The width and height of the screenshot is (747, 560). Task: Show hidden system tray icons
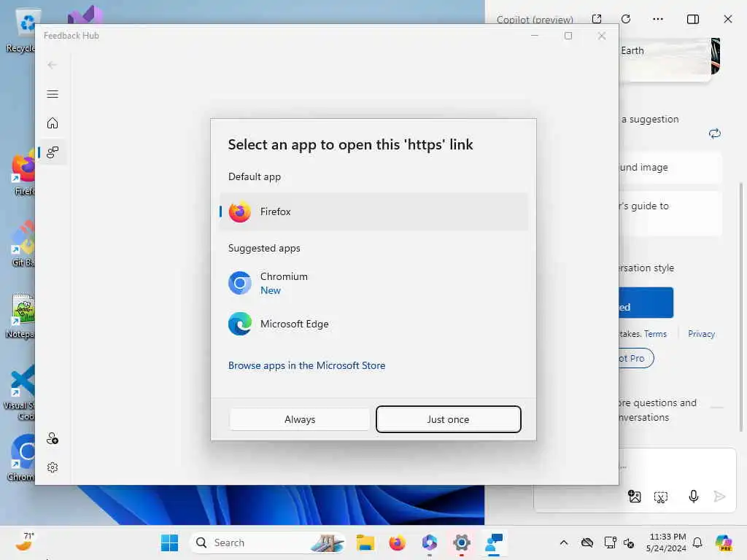pyautogui.click(x=564, y=542)
